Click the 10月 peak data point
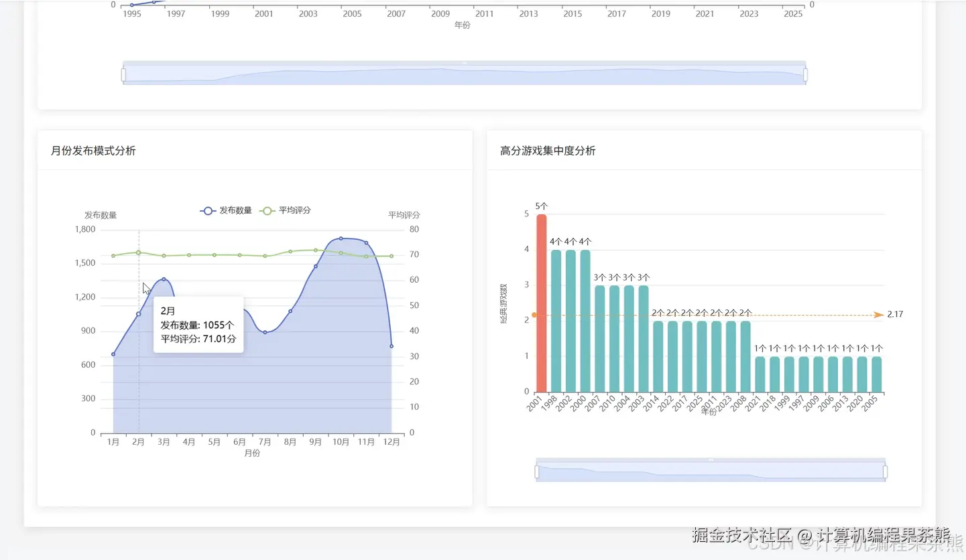The height and width of the screenshot is (560, 966). pyautogui.click(x=341, y=238)
